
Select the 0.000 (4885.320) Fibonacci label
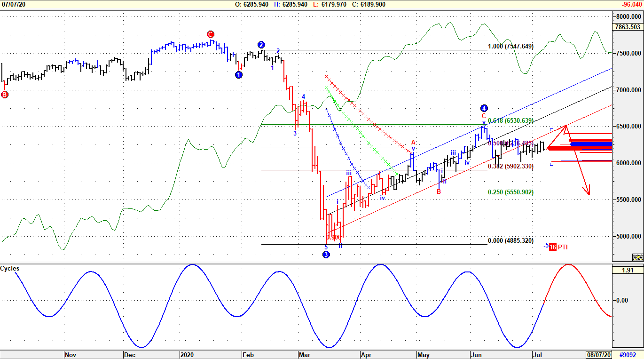(x=511, y=240)
